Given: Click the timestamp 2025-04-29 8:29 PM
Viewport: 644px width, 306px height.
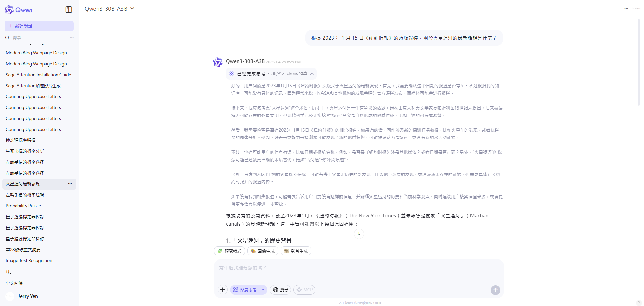Looking at the screenshot, I should pos(283,62).
